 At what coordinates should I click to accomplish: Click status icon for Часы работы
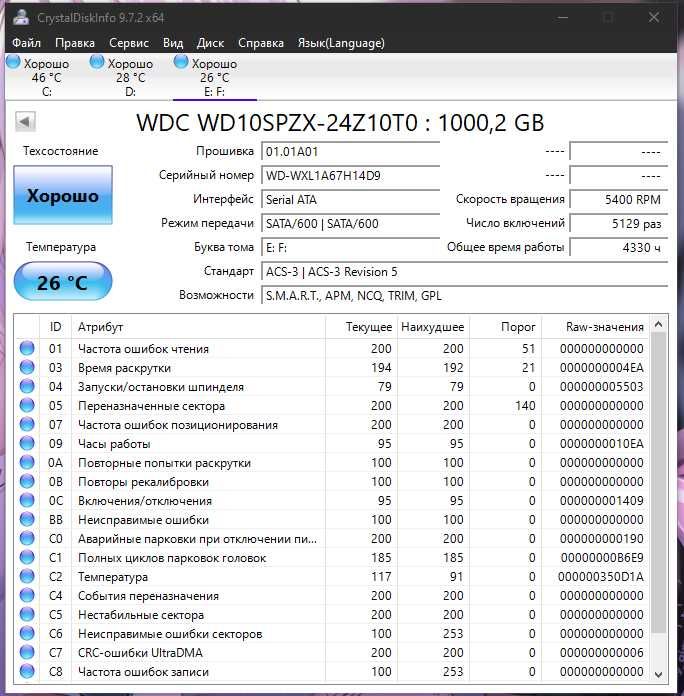coord(27,443)
